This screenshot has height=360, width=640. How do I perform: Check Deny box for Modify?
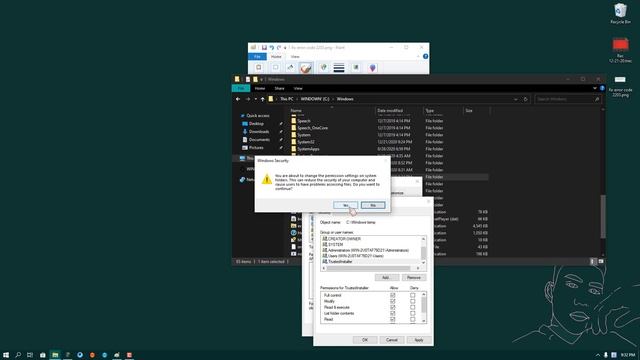(x=412, y=301)
